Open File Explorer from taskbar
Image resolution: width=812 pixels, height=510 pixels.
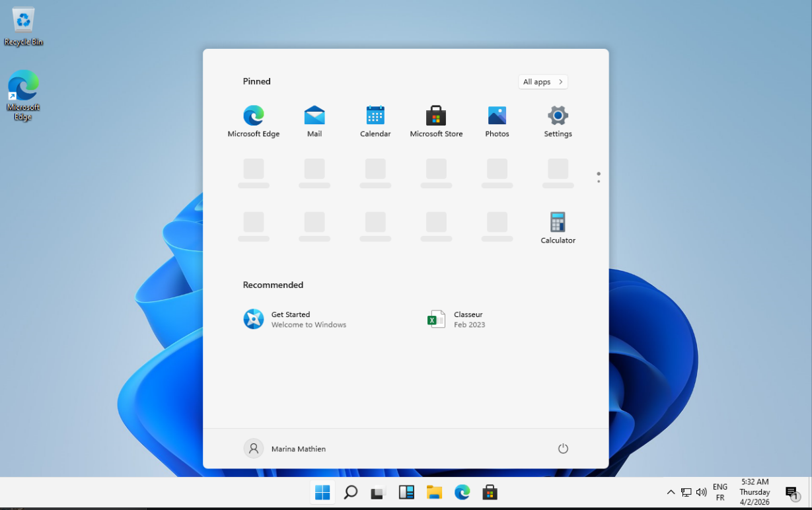434,492
